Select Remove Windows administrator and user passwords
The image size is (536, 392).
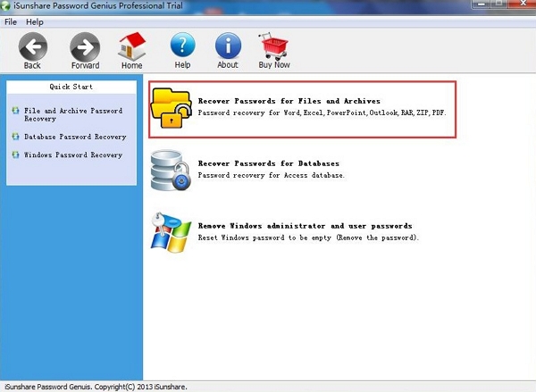click(x=305, y=226)
